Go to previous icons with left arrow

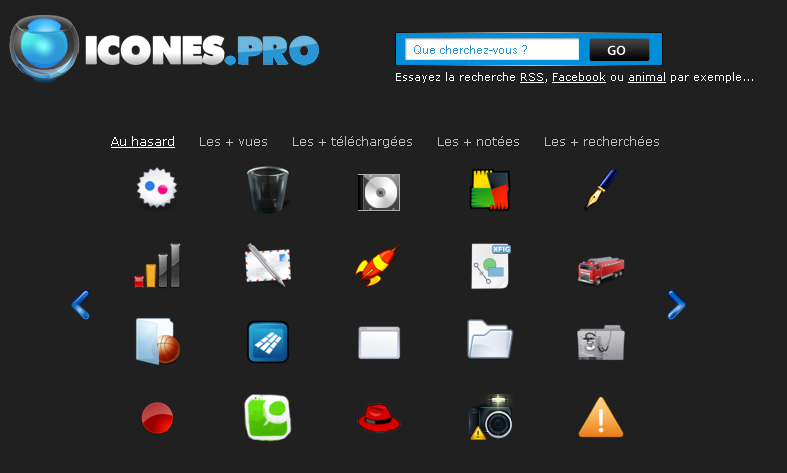(80, 305)
